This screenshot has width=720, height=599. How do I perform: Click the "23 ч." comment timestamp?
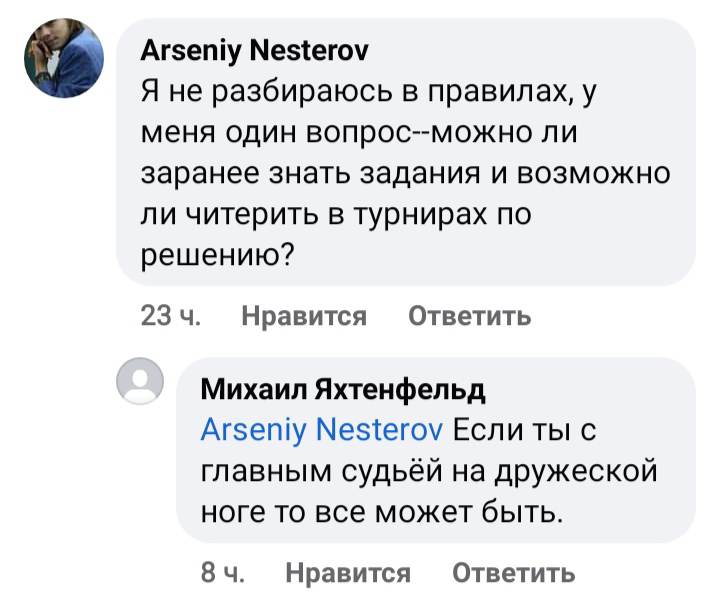(171, 317)
